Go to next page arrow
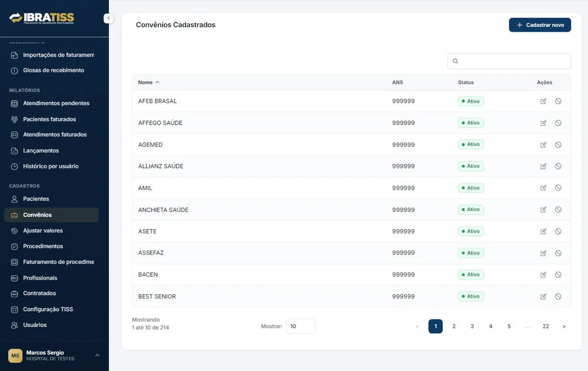 tap(564, 326)
